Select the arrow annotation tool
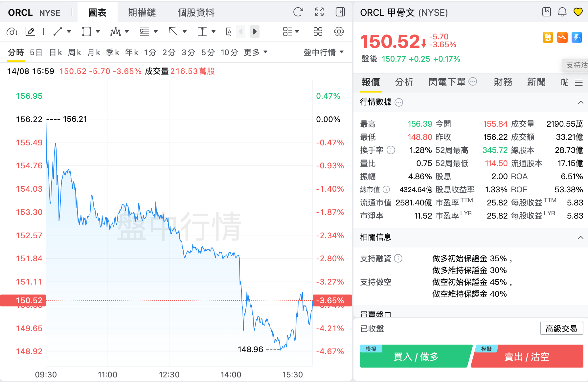This screenshot has width=588, height=382. [x=173, y=32]
